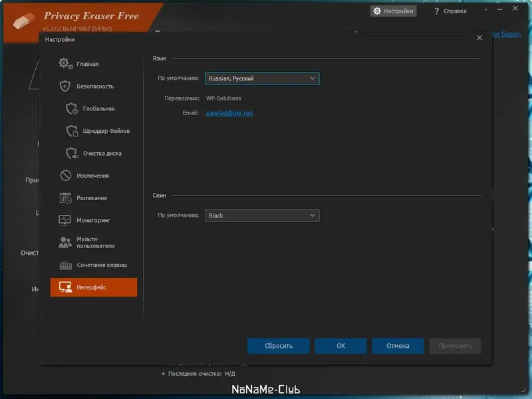Select the Мониторинг monitor icon
Image resolution: width=532 pixels, height=399 pixels.
[65, 219]
